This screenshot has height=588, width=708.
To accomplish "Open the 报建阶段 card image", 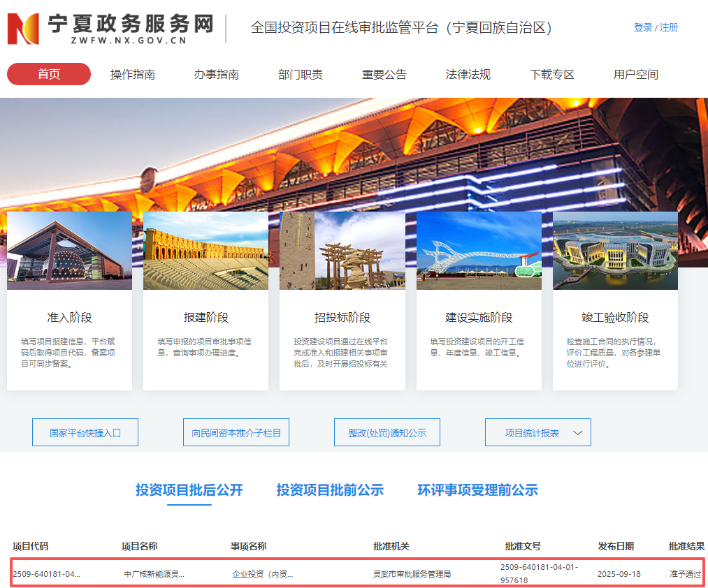I will click(205, 251).
